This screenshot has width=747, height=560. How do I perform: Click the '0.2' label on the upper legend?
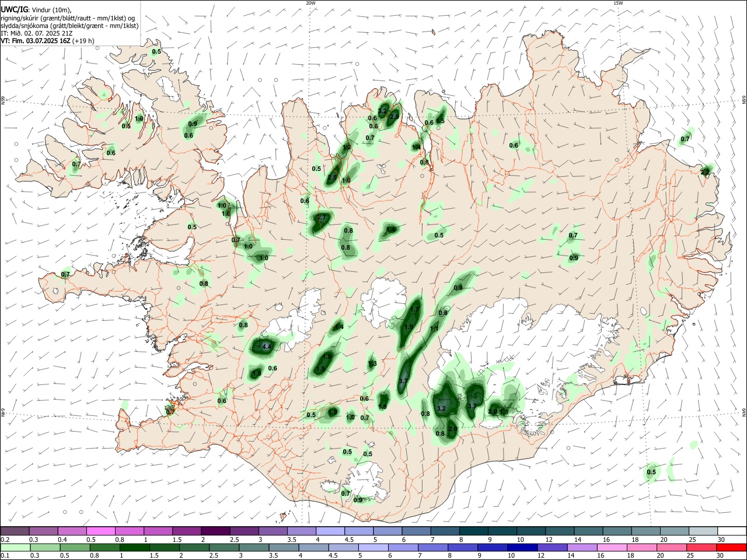click(5, 540)
